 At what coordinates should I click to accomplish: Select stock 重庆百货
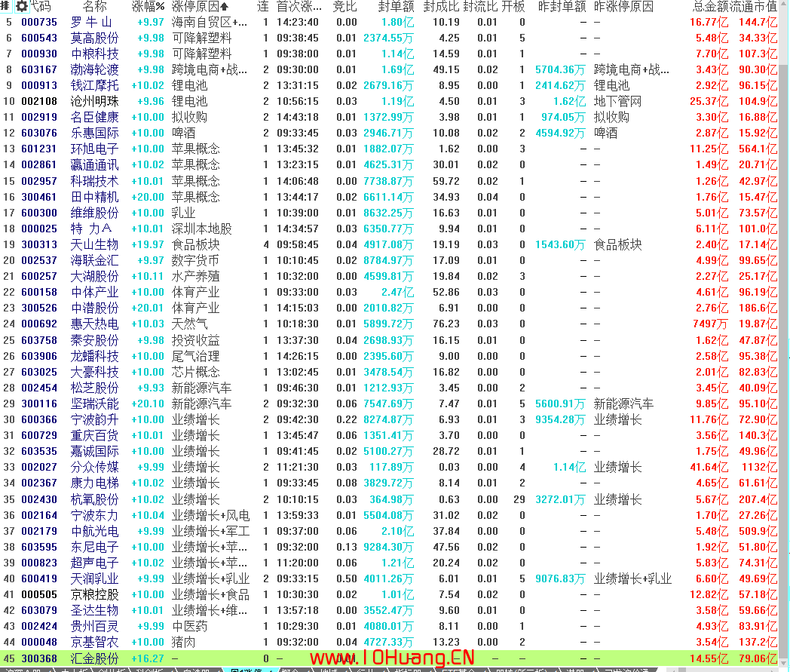95,435
